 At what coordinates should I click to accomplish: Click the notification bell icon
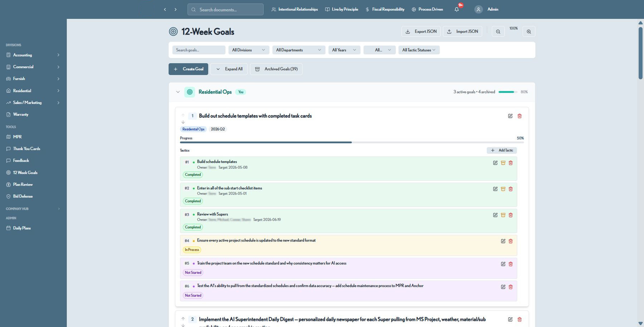457,9
